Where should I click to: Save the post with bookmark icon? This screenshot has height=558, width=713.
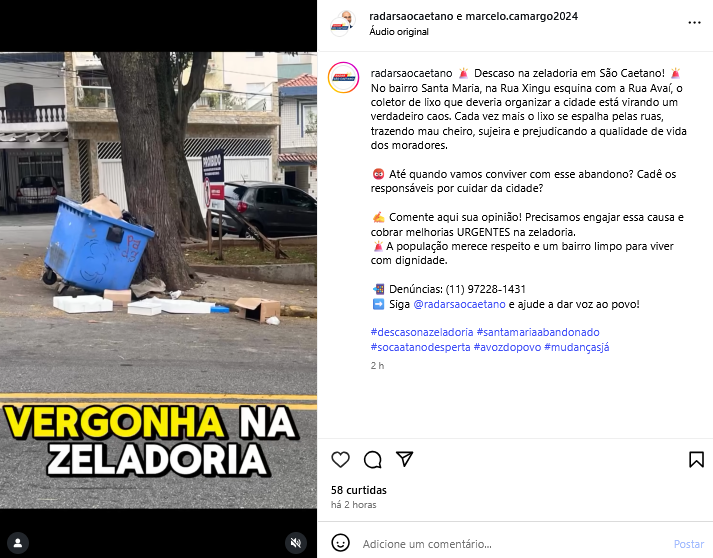click(x=696, y=459)
